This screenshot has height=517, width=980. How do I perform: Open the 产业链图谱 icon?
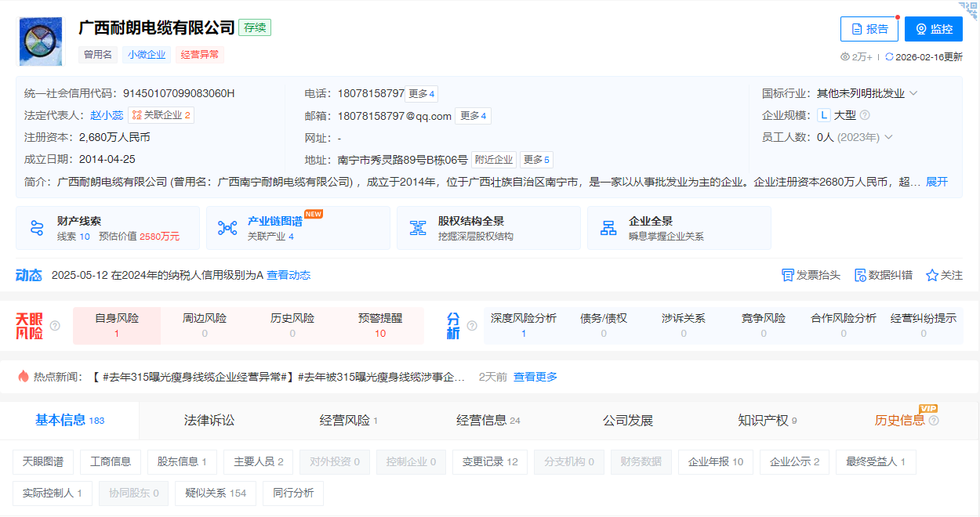227,227
